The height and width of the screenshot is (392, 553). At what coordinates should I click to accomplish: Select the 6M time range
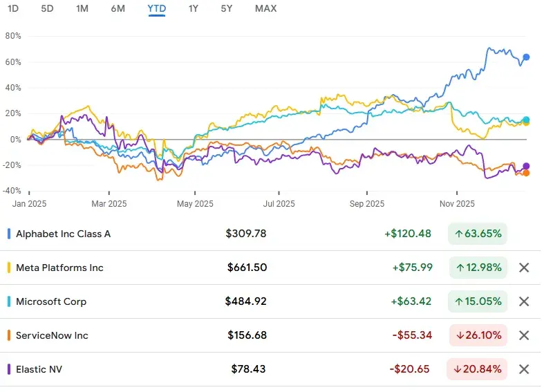pos(118,8)
